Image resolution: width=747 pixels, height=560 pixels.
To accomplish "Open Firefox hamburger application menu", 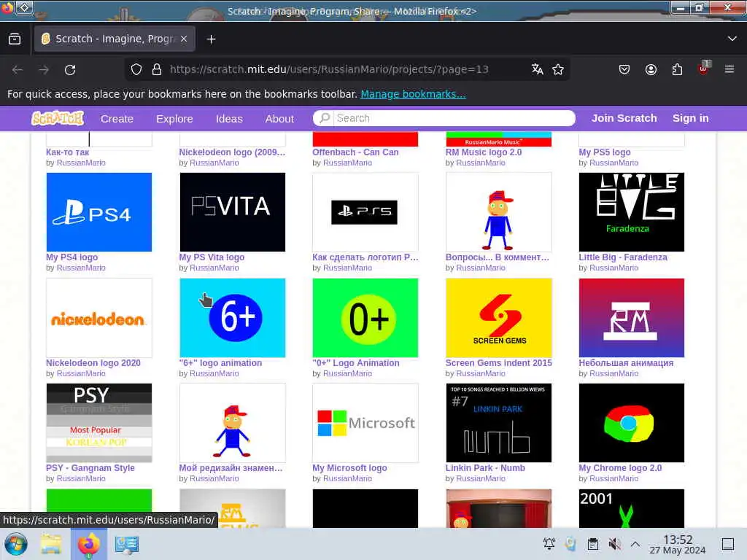I will (729, 69).
